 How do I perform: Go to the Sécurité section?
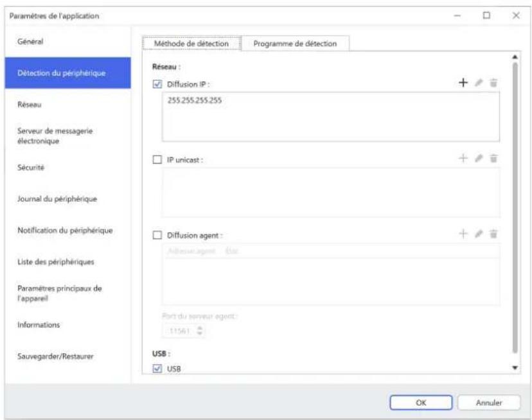click(68, 167)
